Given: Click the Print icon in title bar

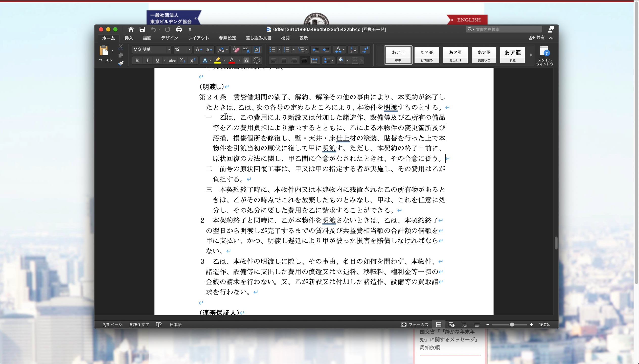Looking at the screenshot, I should pyautogui.click(x=179, y=29).
